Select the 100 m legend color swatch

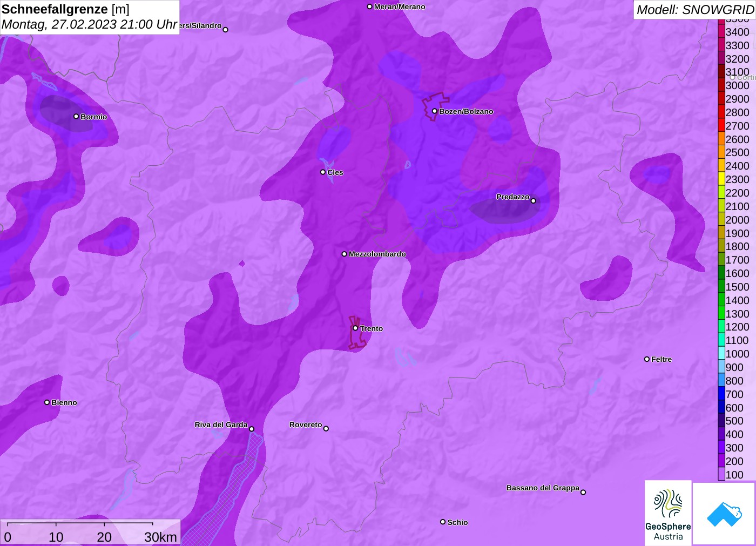721,474
